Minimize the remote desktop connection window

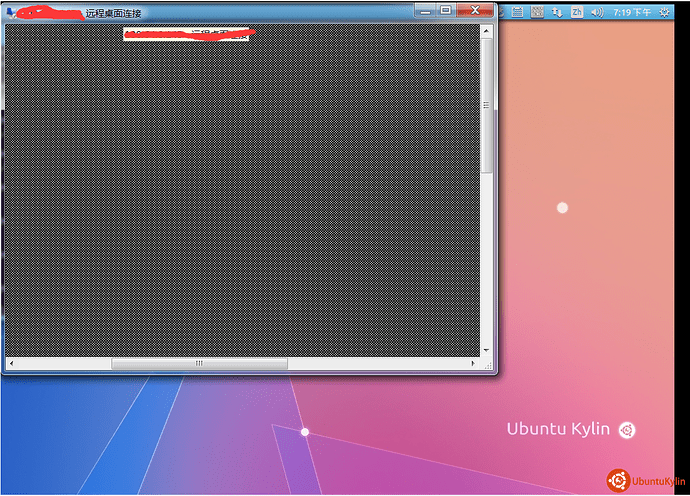point(425,10)
